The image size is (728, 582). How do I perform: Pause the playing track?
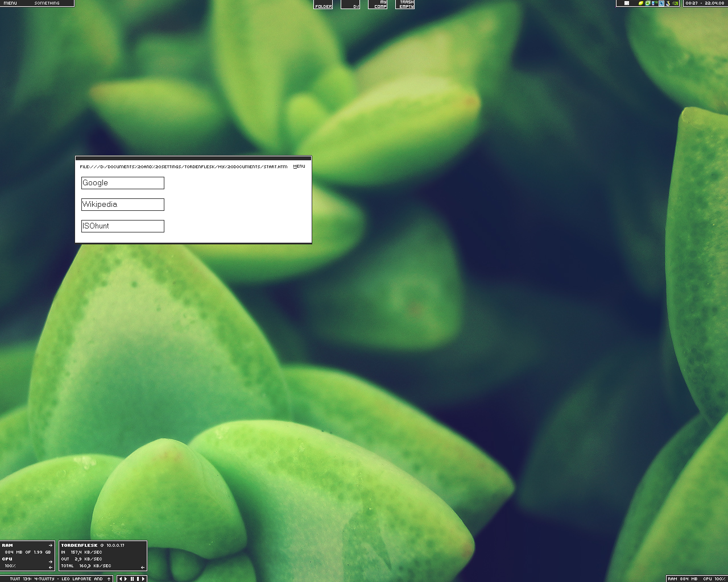(133, 579)
